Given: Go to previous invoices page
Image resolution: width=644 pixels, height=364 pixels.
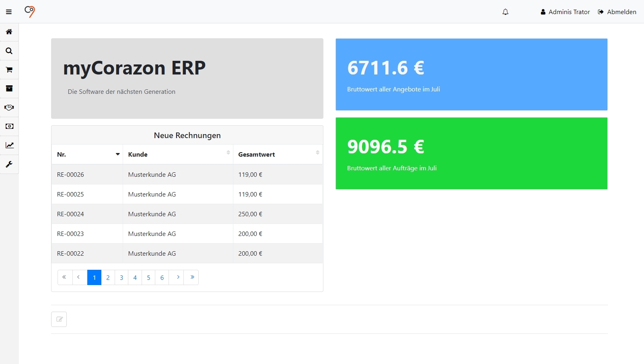Looking at the screenshot, I should 80,277.
